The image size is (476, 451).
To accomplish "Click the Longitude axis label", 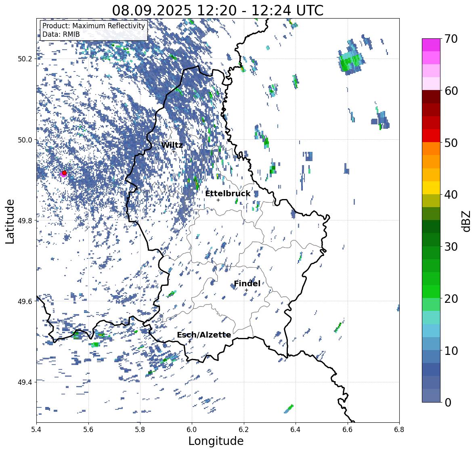I will click(216, 441).
